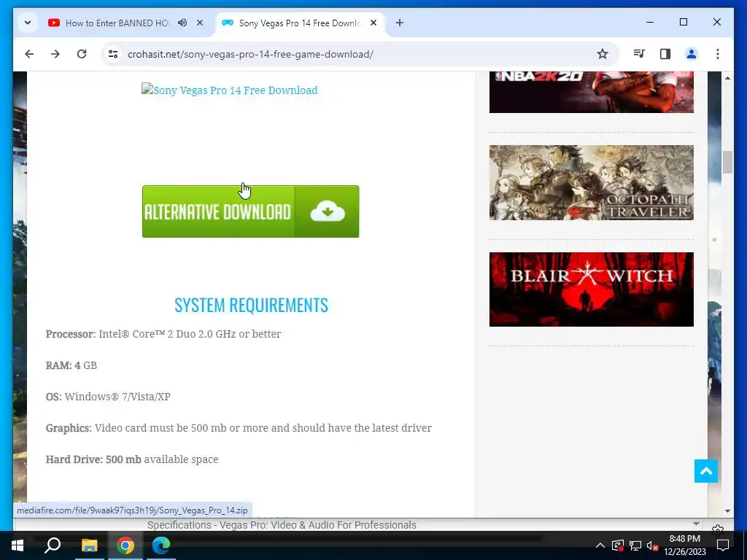Image resolution: width=747 pixels, height=560 pixels.
Task: Click the scrollbar down arrow
Action: point(727,511)
